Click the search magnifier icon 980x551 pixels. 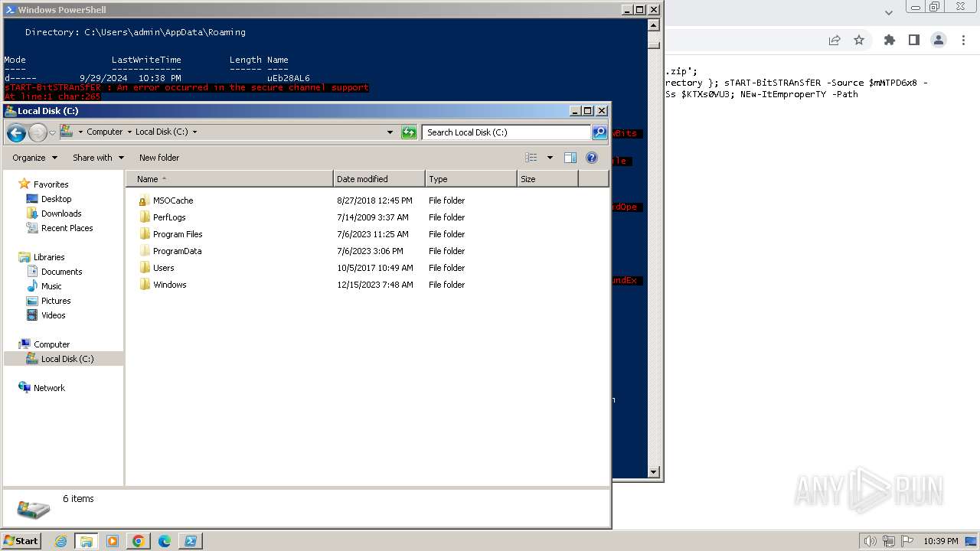coord(599,132)
